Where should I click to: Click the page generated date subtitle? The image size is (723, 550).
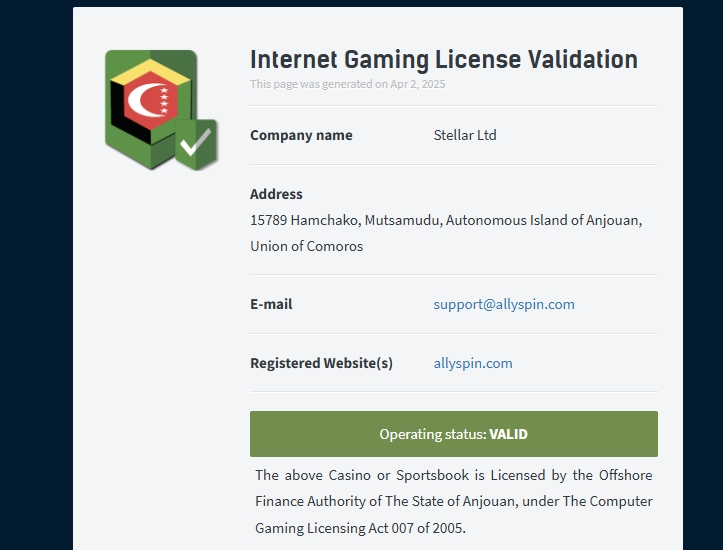point(348,84)
